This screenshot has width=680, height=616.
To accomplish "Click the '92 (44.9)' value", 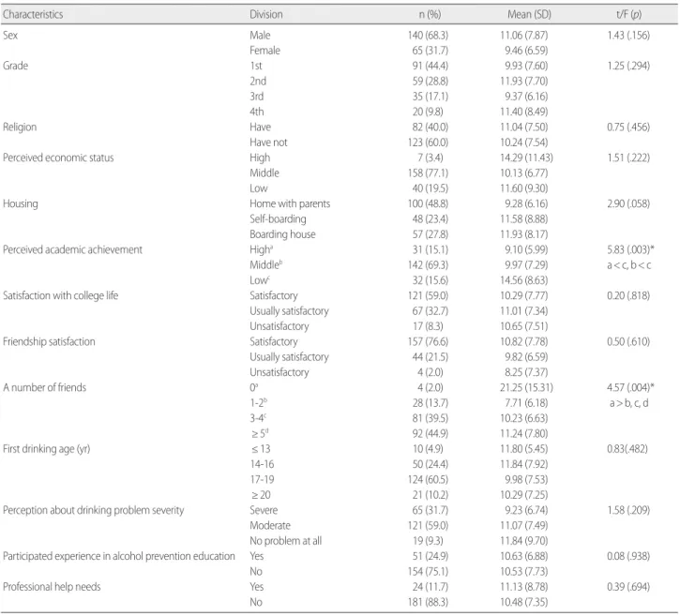I will coord(431,434).
